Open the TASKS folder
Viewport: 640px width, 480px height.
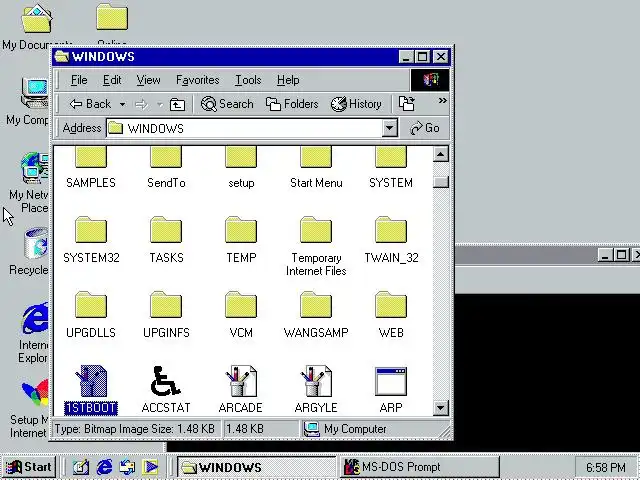click(x=166, y=240)
